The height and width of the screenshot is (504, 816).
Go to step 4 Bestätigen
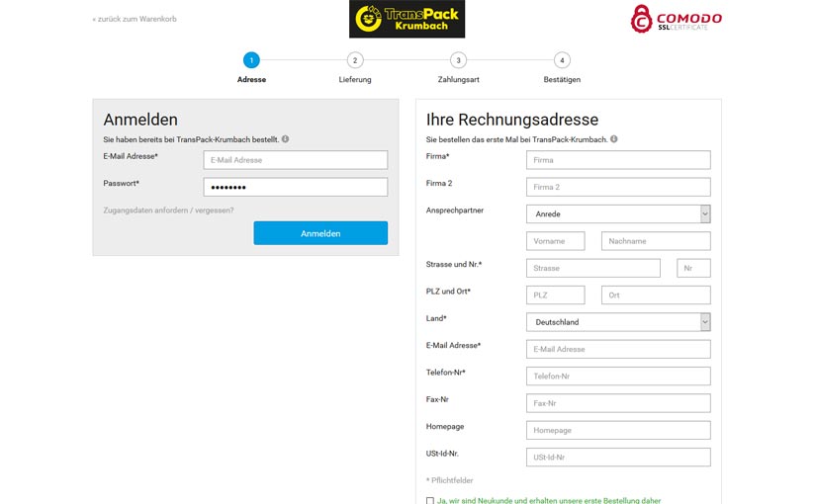tap(562, 60)
